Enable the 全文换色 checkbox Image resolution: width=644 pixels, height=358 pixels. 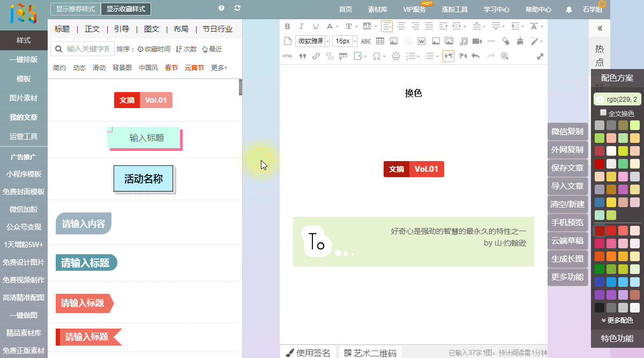coord(603,113)
